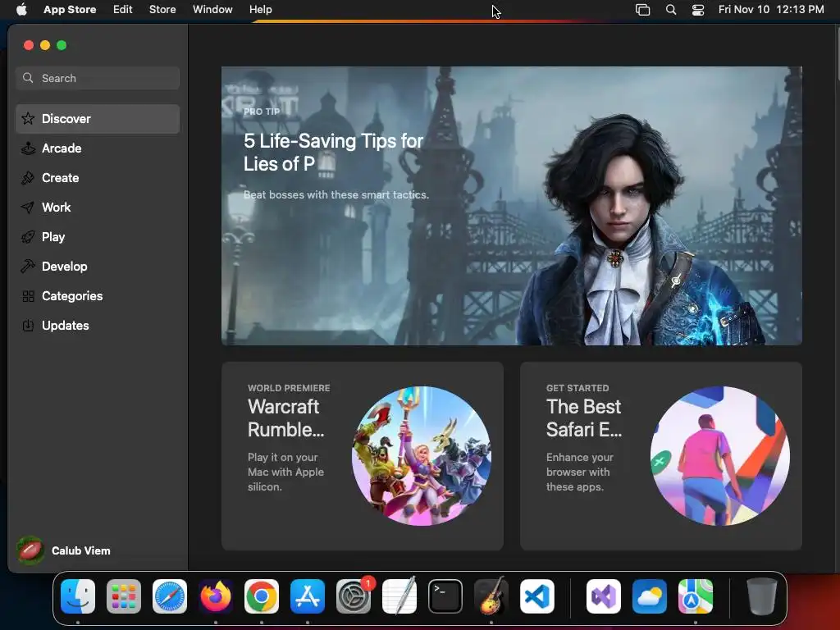Select the Create paintbrush icon
The image size is (840, 630).
tap(28, 178)
